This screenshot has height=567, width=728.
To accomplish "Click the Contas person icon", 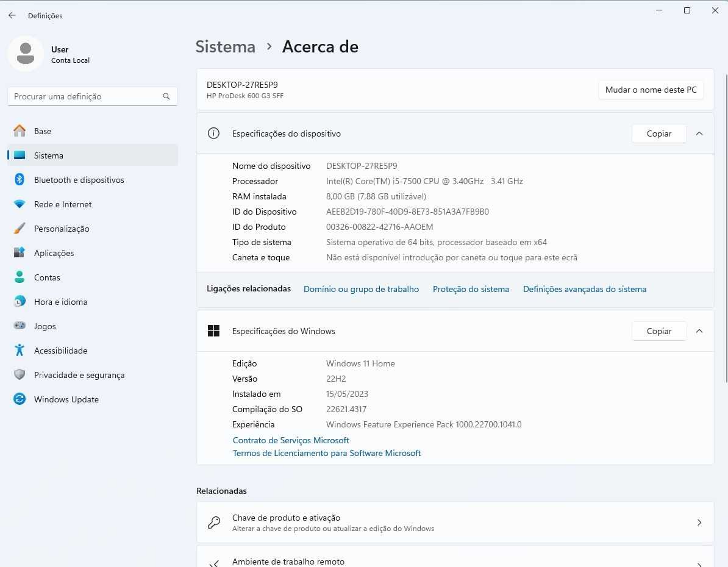I will coord(20,277).
